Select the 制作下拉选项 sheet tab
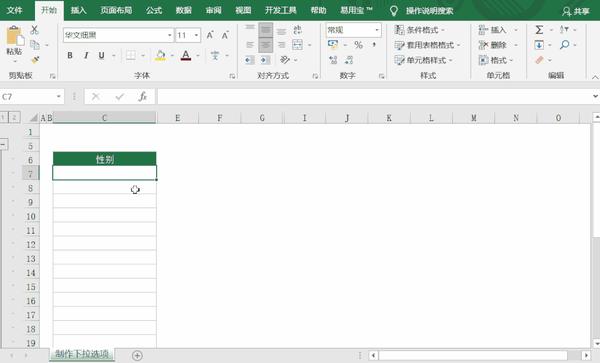The height and width of the screenshot is (363, 600). [82, 354]
